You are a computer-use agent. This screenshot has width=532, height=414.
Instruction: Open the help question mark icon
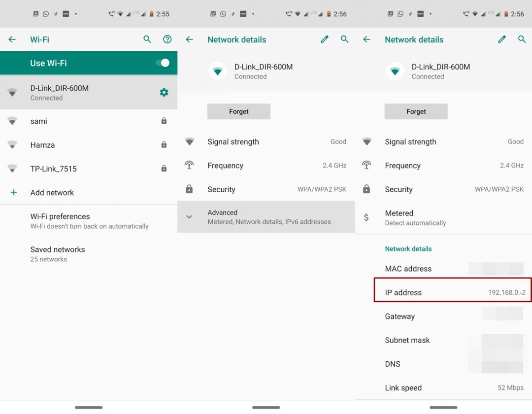(167, 39)
